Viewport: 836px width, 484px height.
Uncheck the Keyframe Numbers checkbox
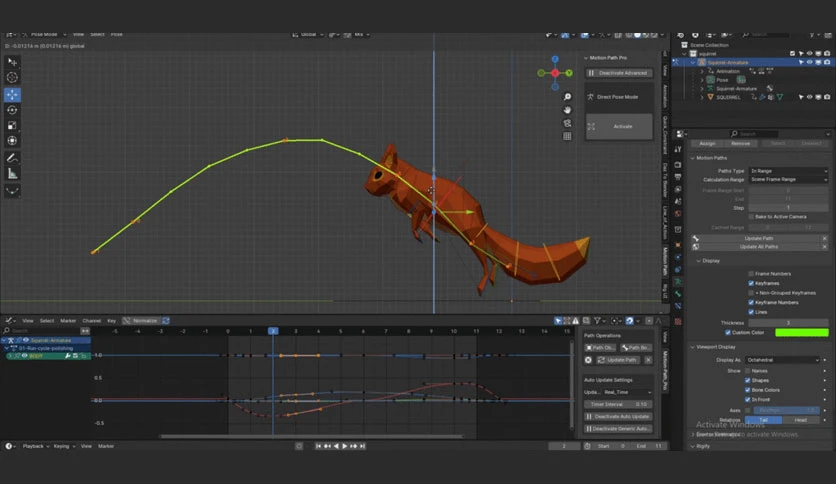coord(751,302)
